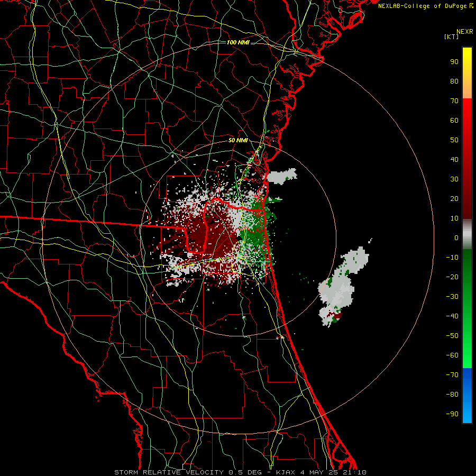Click the 0.5 DEG elevation text
Screen dimensions: 476x476
pyautogui.click(x=246, y=472)
